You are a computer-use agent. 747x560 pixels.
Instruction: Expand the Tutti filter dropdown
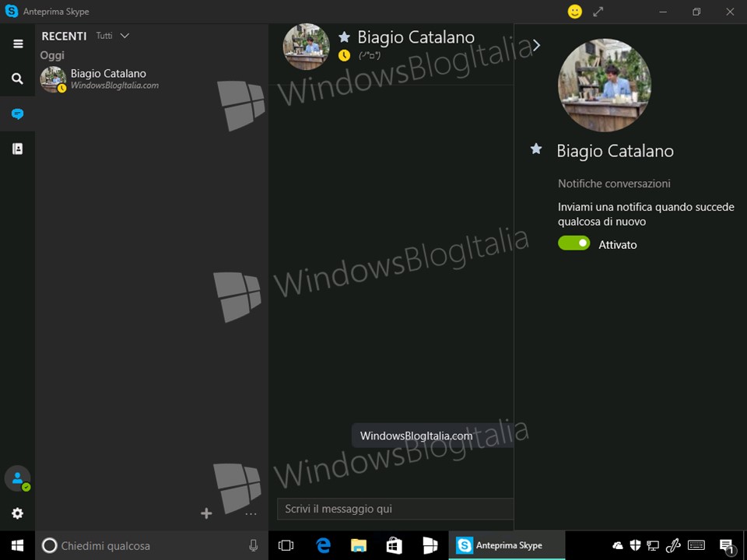(x=113, y=36)
